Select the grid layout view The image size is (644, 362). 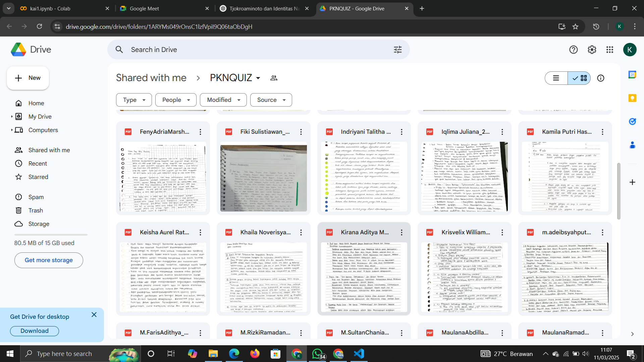580,78
